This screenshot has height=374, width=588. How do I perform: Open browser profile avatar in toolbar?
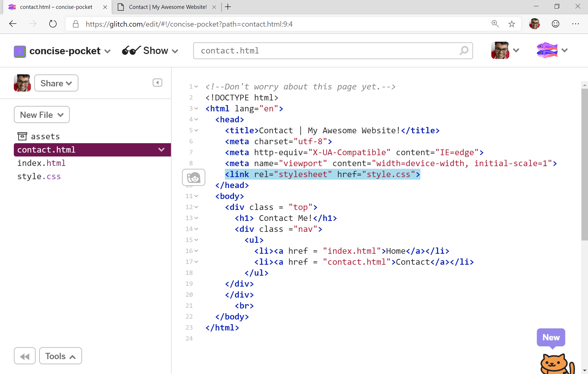click(x=534, y=24)
